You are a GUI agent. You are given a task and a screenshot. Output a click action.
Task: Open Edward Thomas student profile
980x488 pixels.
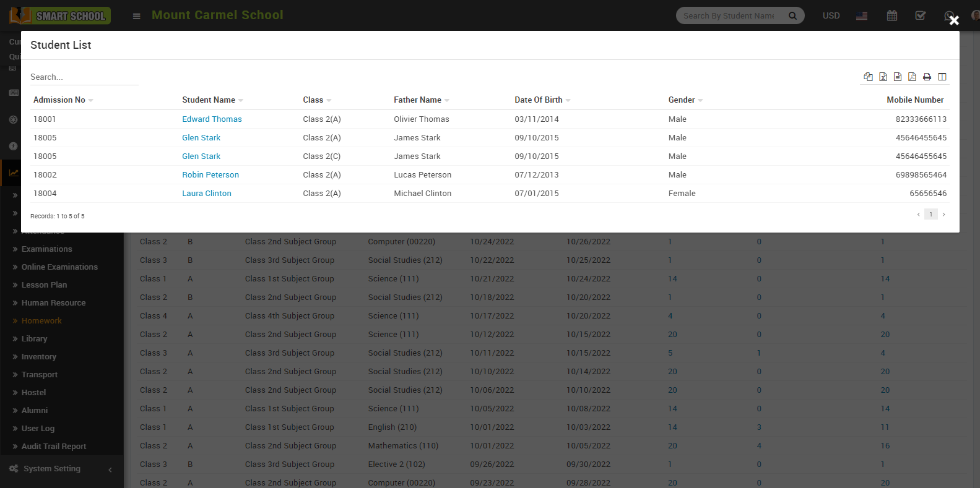point(212,119)
